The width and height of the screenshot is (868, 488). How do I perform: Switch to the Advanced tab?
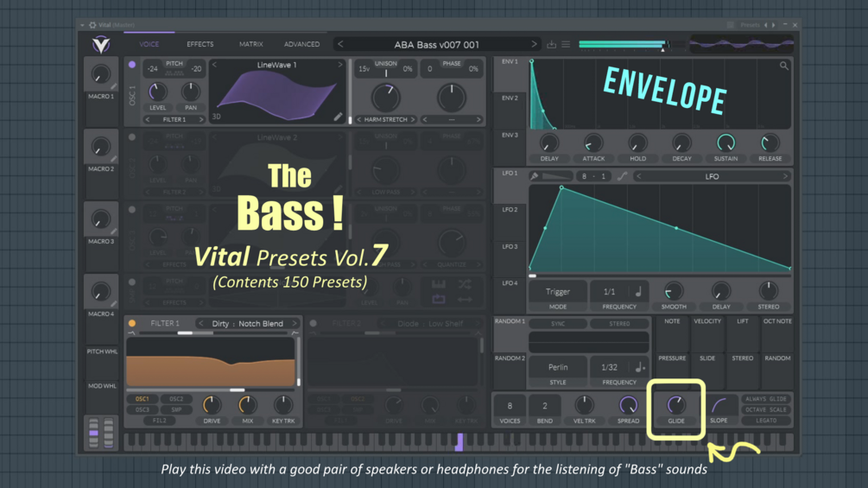coord(301,44)
